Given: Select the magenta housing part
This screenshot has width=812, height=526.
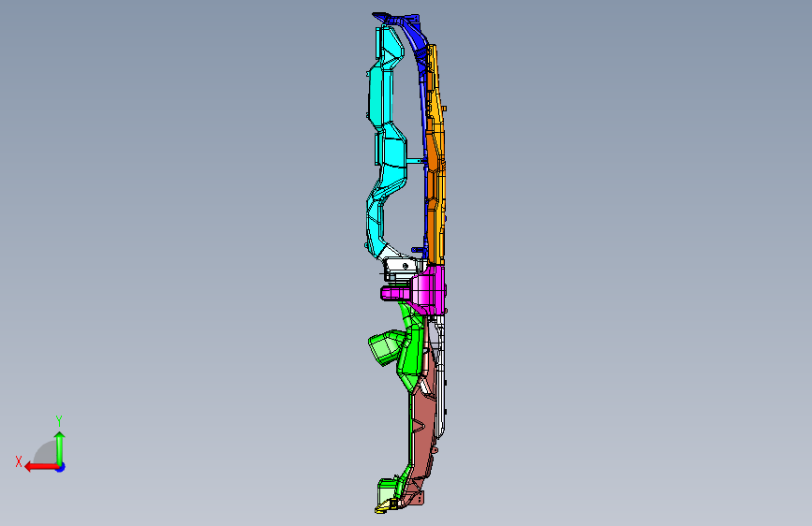Looking at the screenshot, I should click(x=427, y=290).
